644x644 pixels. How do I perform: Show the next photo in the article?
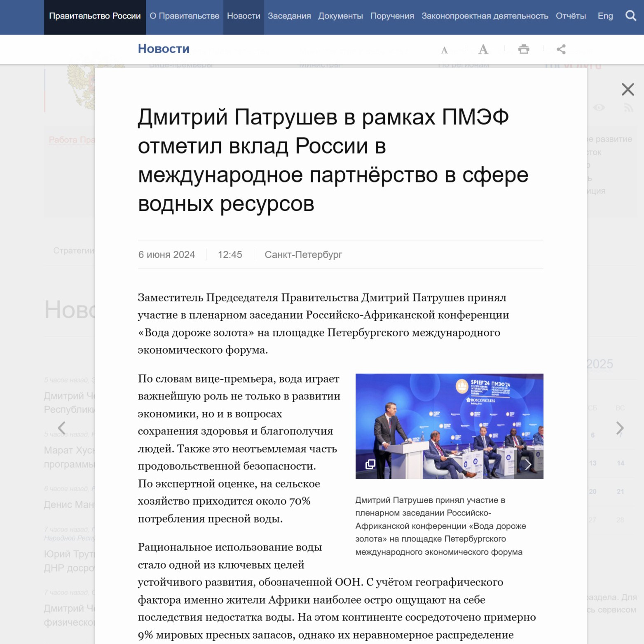[x=528, y=464]
